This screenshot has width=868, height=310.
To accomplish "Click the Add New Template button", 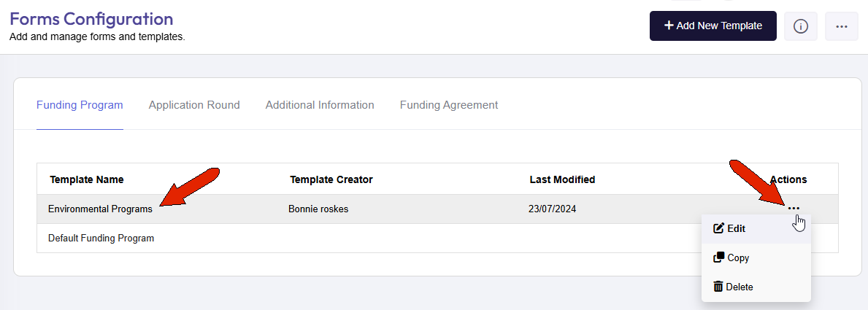I will click(x=713, y=26).
